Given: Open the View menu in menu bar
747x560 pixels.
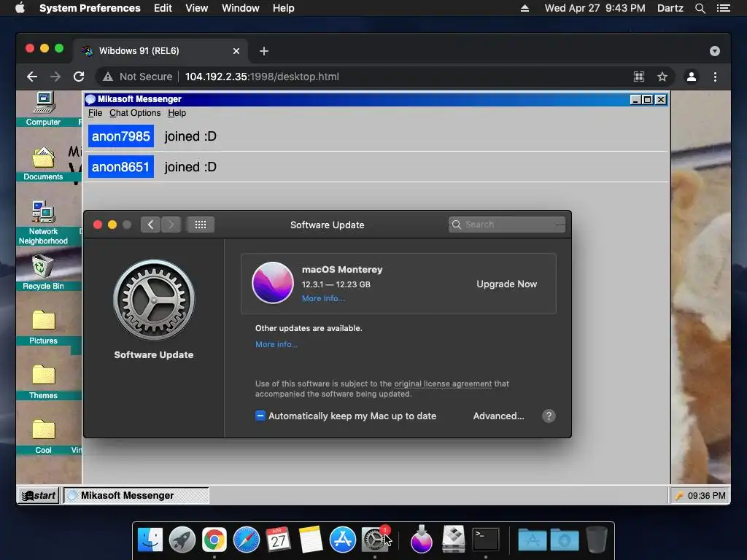Looking at the screenshot, I should click(196, 8).
